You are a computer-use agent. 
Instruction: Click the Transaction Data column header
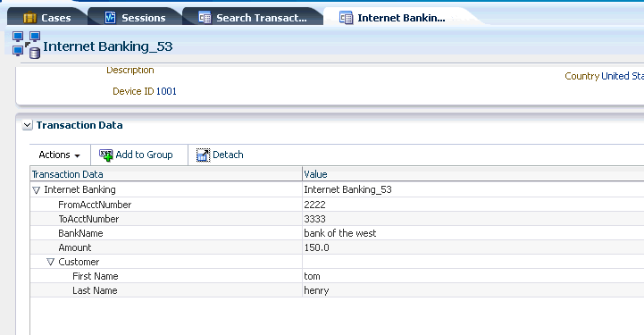pyautogui.click(x=166, y=174)
